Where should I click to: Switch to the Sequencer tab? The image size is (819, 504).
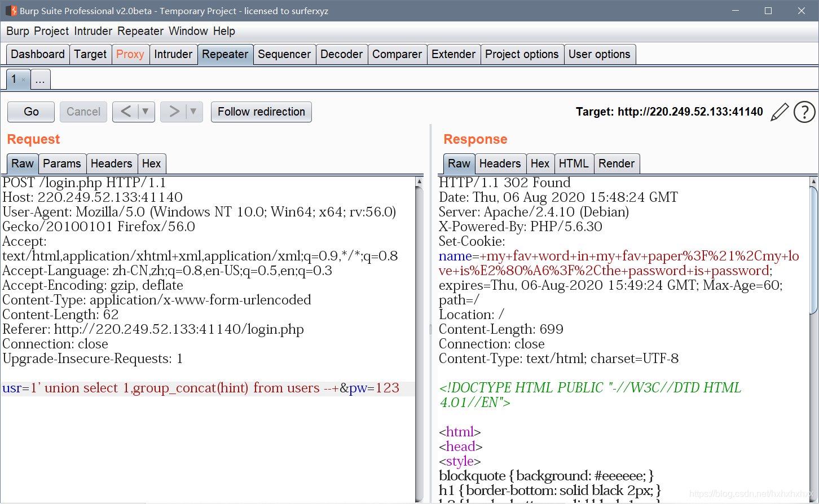pyautogui.click(x=284, y=54)
